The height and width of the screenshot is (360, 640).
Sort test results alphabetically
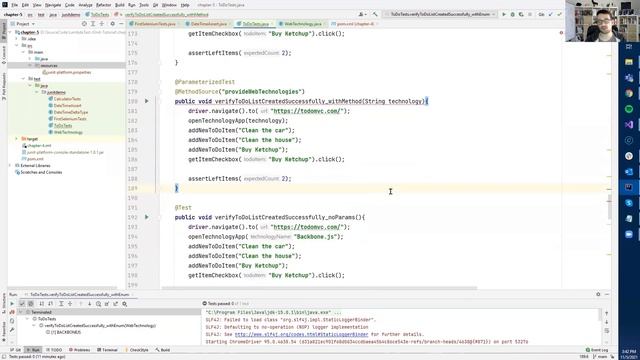pos(42,304)
